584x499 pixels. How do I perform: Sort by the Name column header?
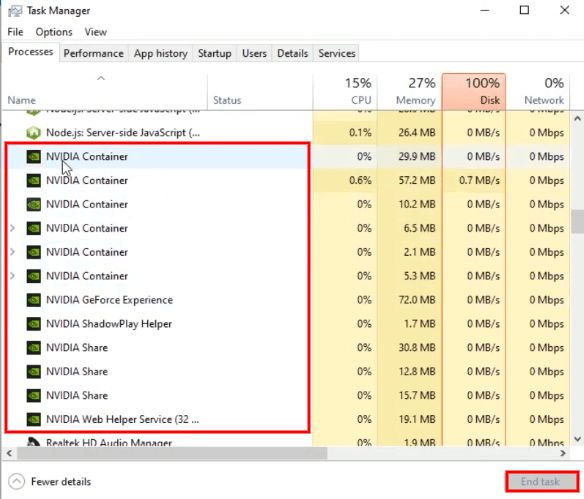point(104,92)
